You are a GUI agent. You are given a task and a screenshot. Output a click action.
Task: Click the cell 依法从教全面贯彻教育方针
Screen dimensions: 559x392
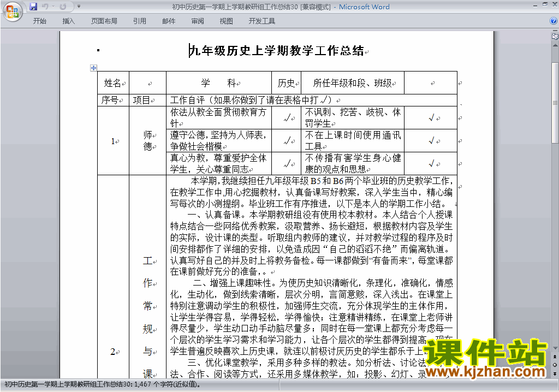coord(219,118)
